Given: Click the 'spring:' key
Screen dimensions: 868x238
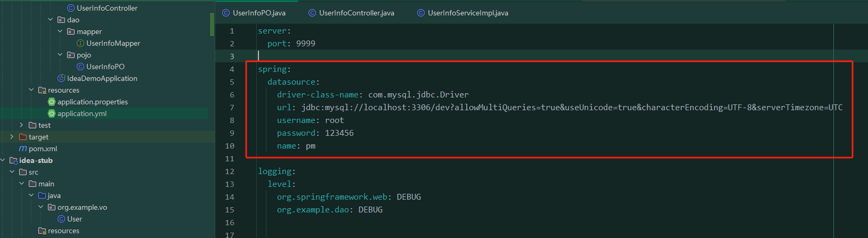Looking at the screenshot, I should pyautogui.click(x=274, y=69).
